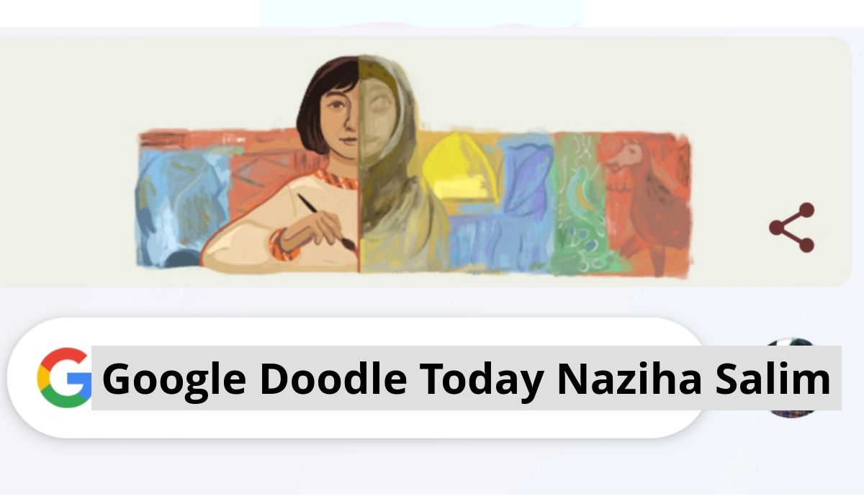Click the word "Naziha Salim" in the banner

coord(693,379)
